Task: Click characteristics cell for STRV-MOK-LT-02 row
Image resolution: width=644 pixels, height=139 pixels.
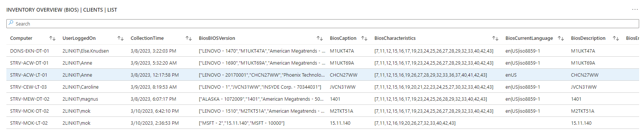Action: [415, 123]
